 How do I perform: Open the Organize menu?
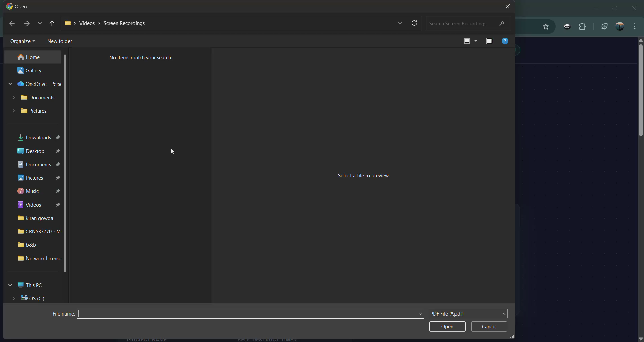22,41
